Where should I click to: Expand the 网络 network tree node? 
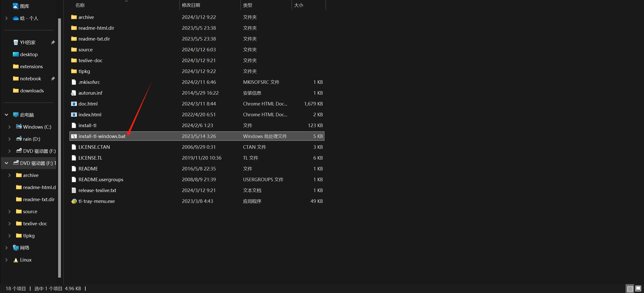(x=7, y=248)
